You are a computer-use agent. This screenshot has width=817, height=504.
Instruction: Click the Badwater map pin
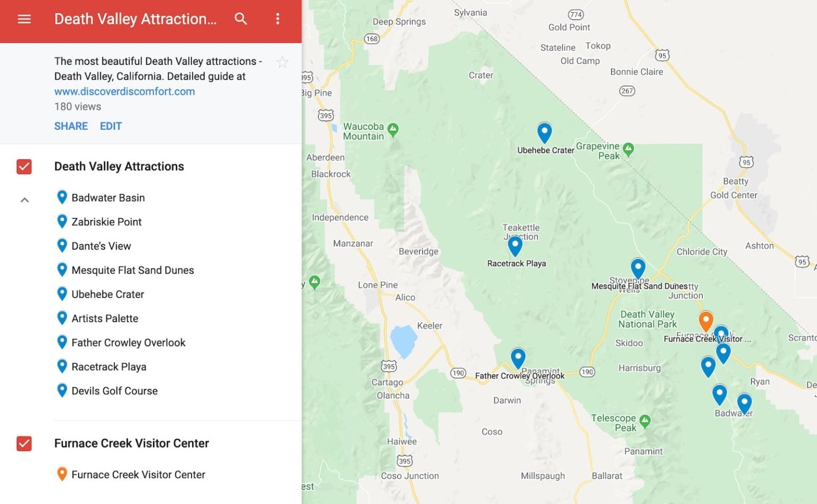coord(719,393)
